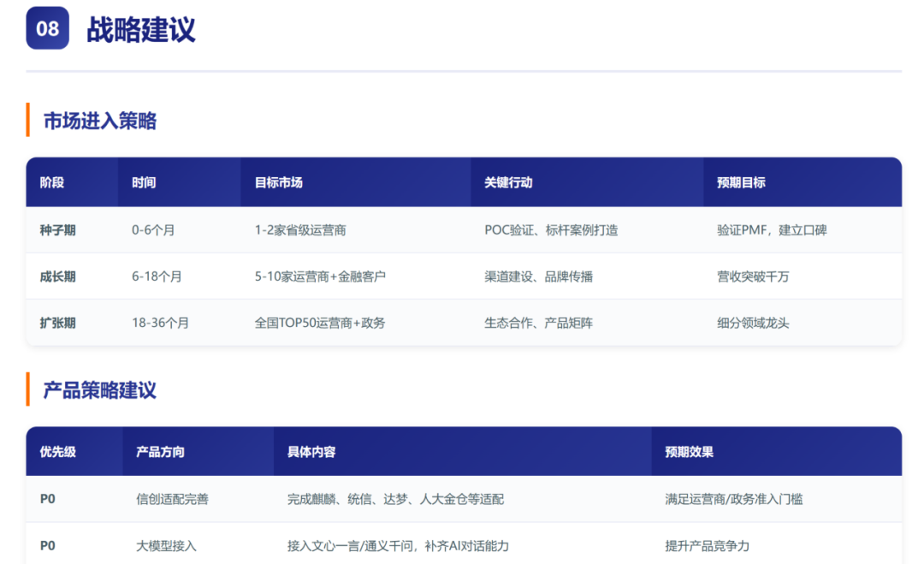Click the 阶段 column header

point(52,182)
